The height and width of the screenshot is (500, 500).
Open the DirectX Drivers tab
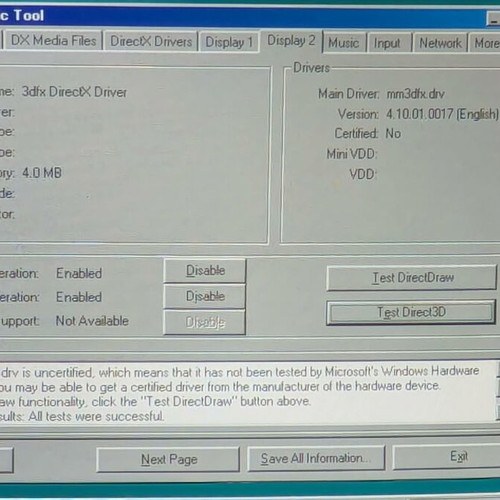[151, 41]
